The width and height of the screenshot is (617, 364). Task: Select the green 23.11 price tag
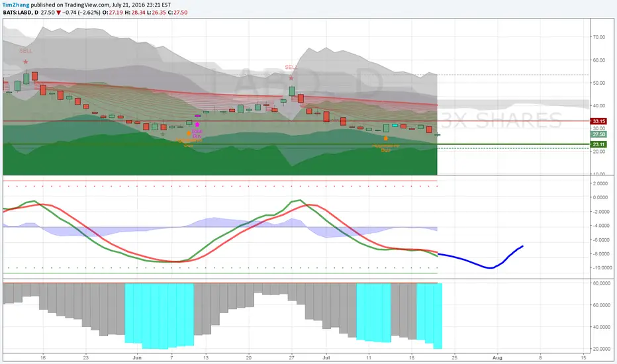coord(598,144)
